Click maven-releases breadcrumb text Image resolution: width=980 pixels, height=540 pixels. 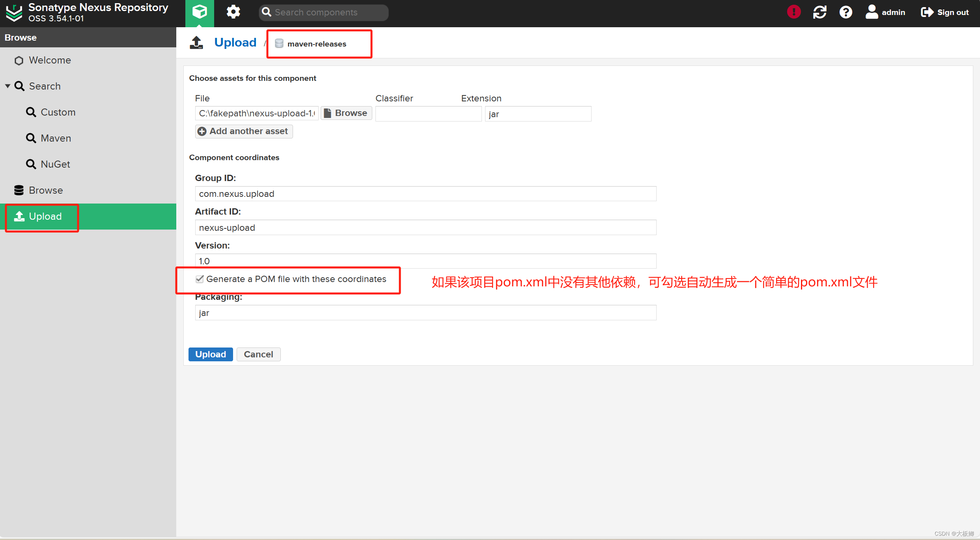317,44
